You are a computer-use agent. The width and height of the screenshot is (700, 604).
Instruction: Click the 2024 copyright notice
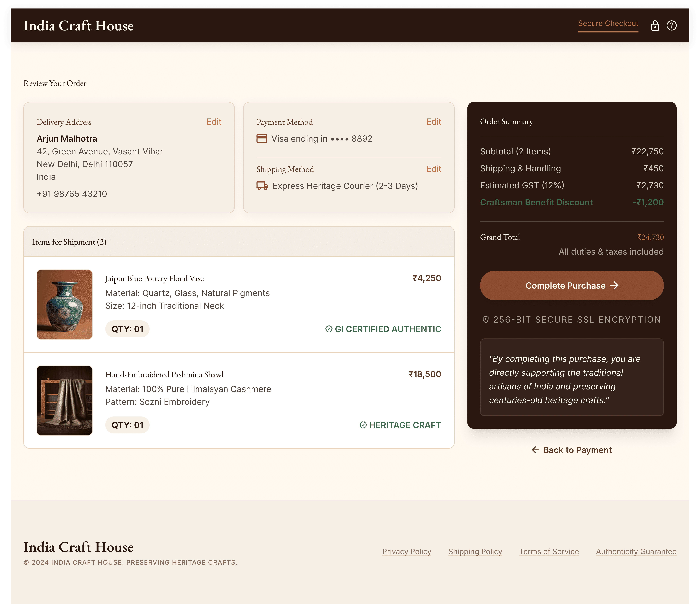130,562
